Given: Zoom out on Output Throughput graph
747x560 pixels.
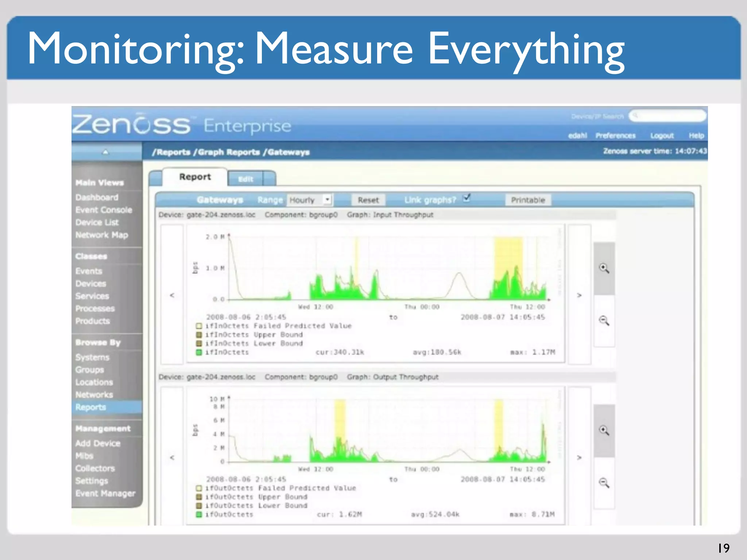Looking at the screenshot, I should [x=604, y=483].
